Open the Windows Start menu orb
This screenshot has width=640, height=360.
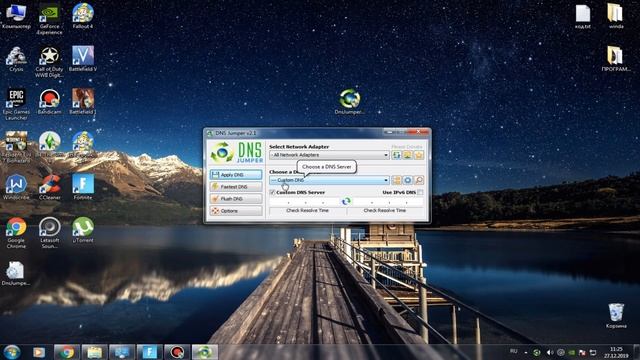click(x=12, y=352)
